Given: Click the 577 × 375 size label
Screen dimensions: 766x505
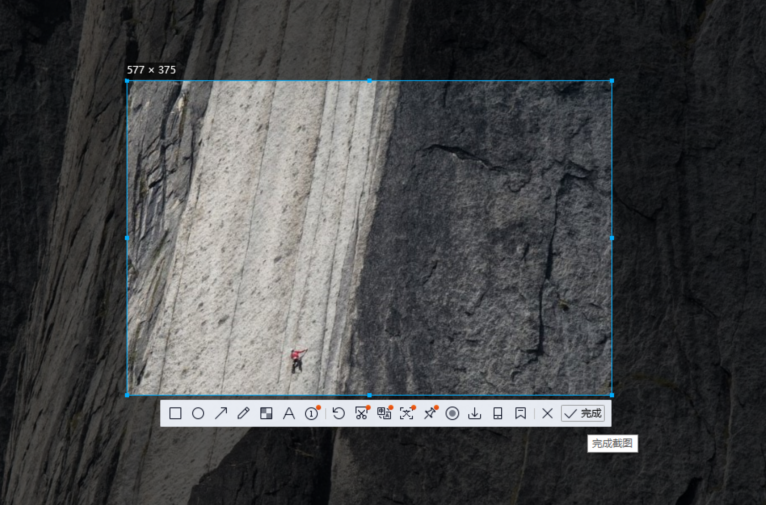Looking at the screenshot, I should pos(150,70).
